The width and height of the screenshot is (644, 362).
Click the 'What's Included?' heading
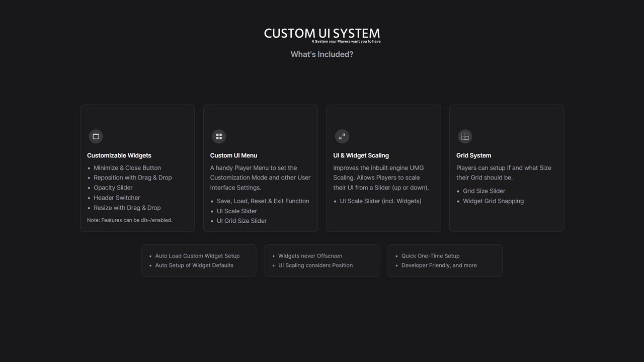tap(322, 54)
